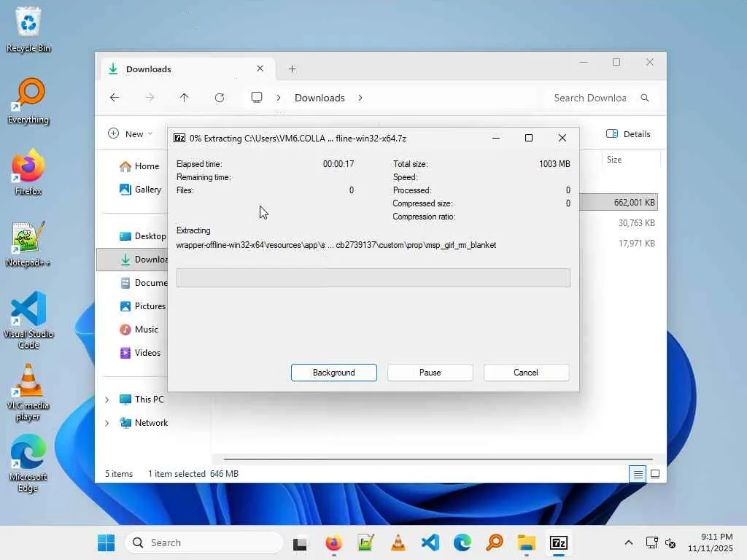Open Task View from taskbar

point(300,542)
